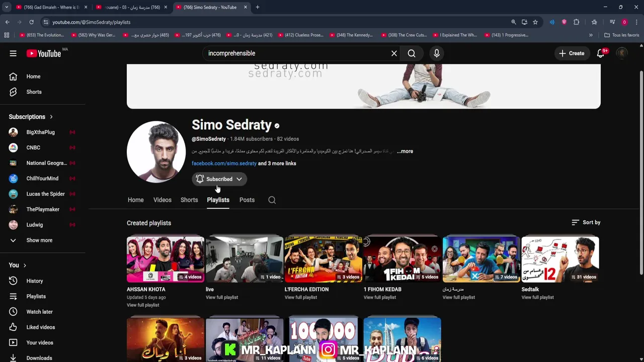Image resolution: width=644 pixels, height=362 pixels.
Task: Open the 'live' playlist thumbnail
Action: [245, 259]
